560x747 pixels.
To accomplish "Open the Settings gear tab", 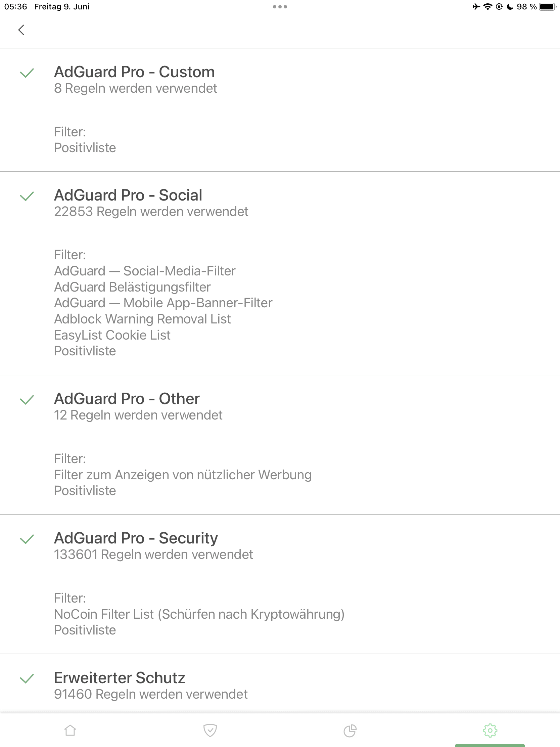I will pyautogui.click(x=490, y=730).
